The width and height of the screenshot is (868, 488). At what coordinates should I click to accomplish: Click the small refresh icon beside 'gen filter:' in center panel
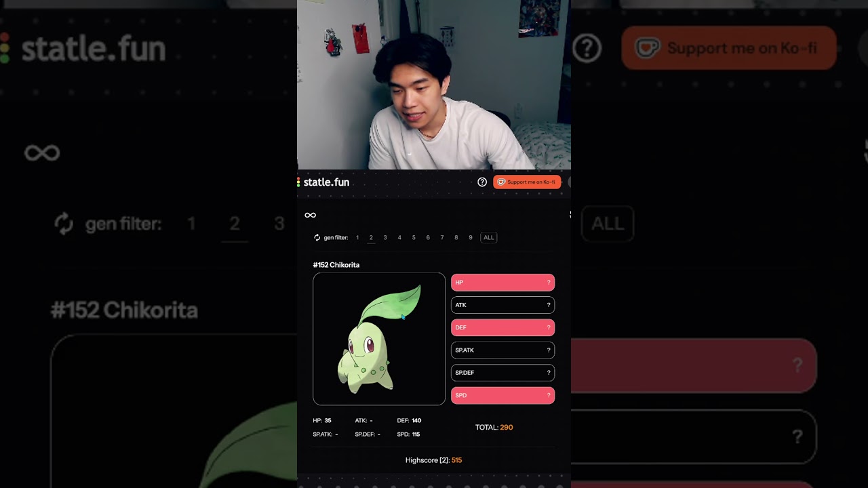coord(317,238)
